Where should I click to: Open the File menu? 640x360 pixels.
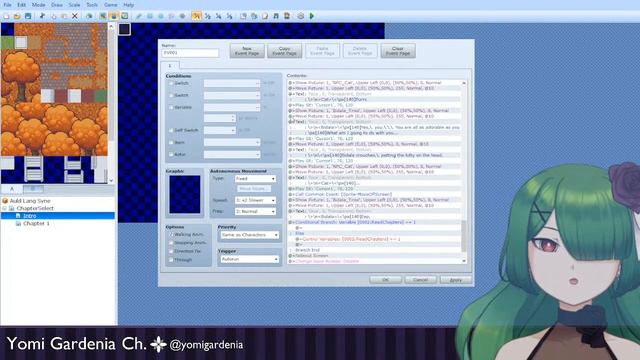tap(7, 5)
